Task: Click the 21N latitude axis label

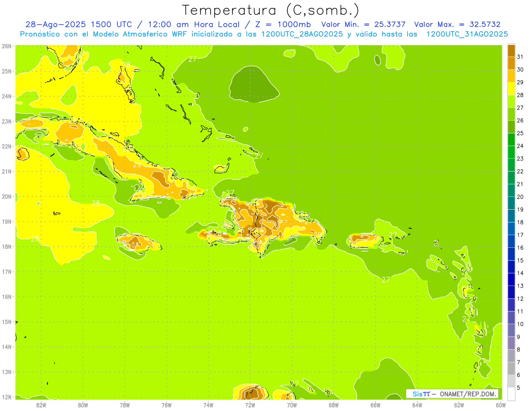Action: [x=6, y=172]
